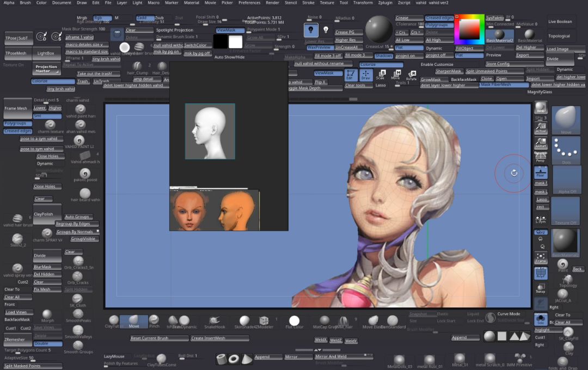The image size is (588, 370).
Task: Toggle Zsub sculpting mode
Action: pyautogui.click(x=160, y=17)
